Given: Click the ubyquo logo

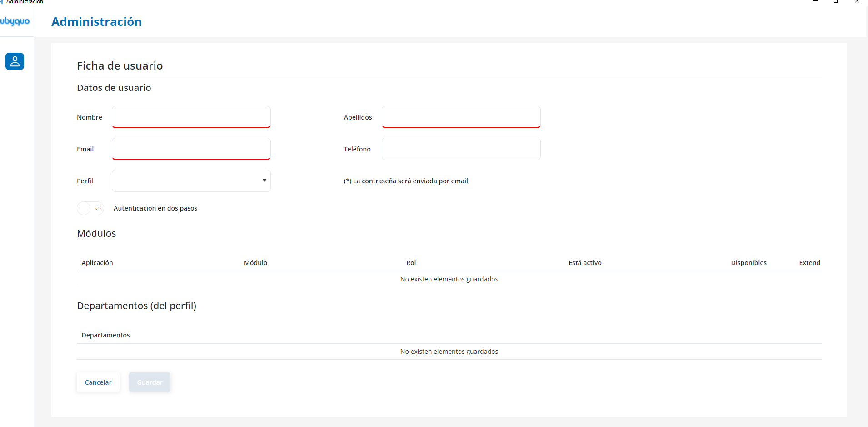Looking at the screenshot, I should (15, 21).
